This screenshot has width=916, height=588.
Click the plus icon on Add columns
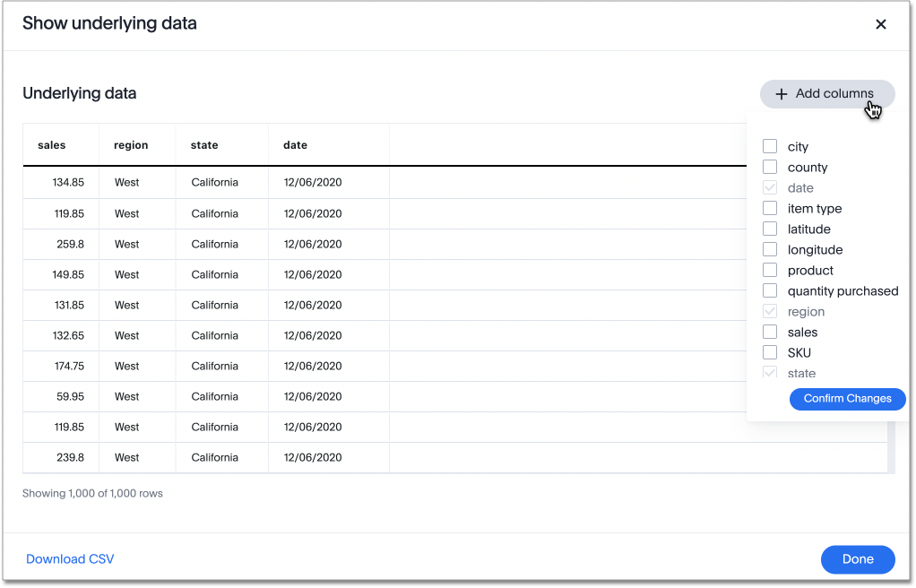[782, 93]
